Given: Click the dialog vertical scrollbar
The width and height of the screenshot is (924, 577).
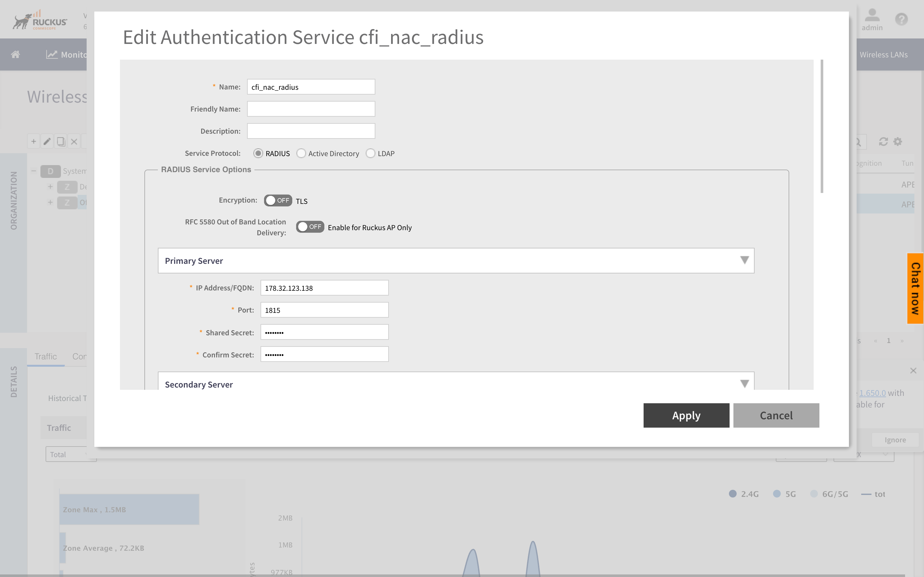Looking at the screenshot, I should 822,126.
